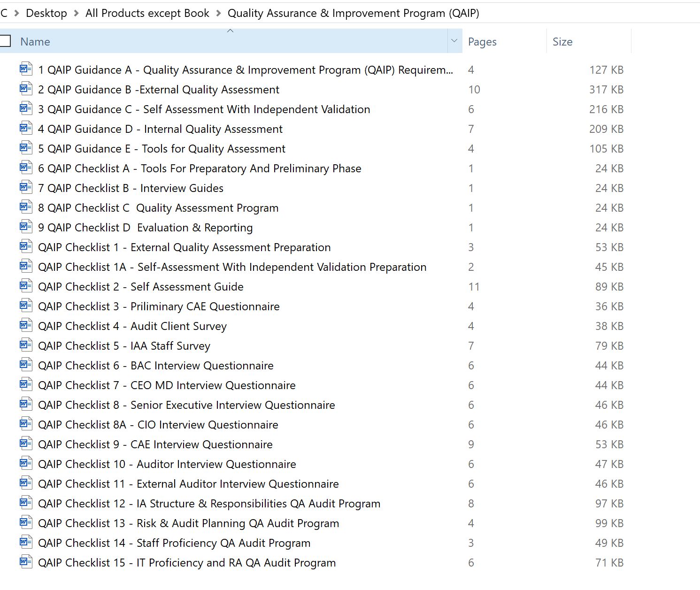Select Word icon for IT Proficiency and RA
700x590 pixels.
[26, 562]
